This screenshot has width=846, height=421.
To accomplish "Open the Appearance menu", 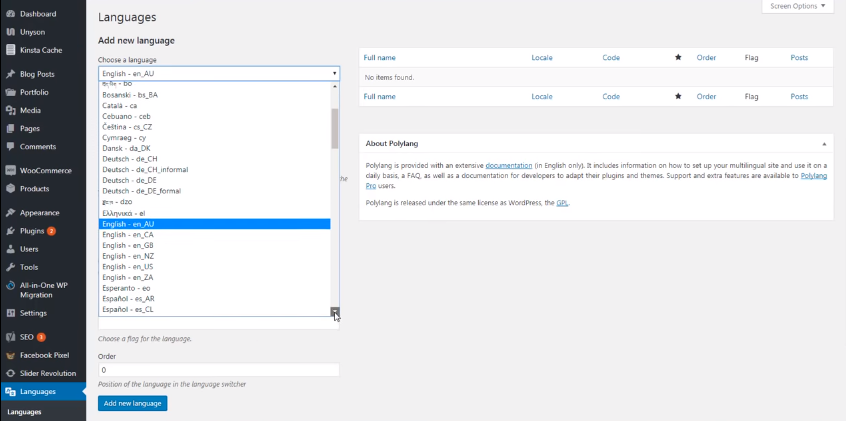I will pyautogui.click(x=39, y=213).
